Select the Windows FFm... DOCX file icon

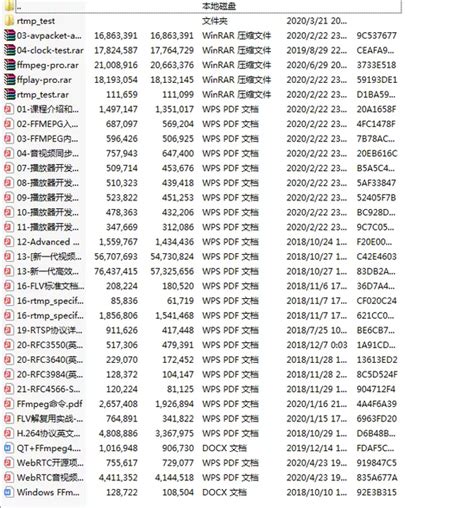click(9, 492)
